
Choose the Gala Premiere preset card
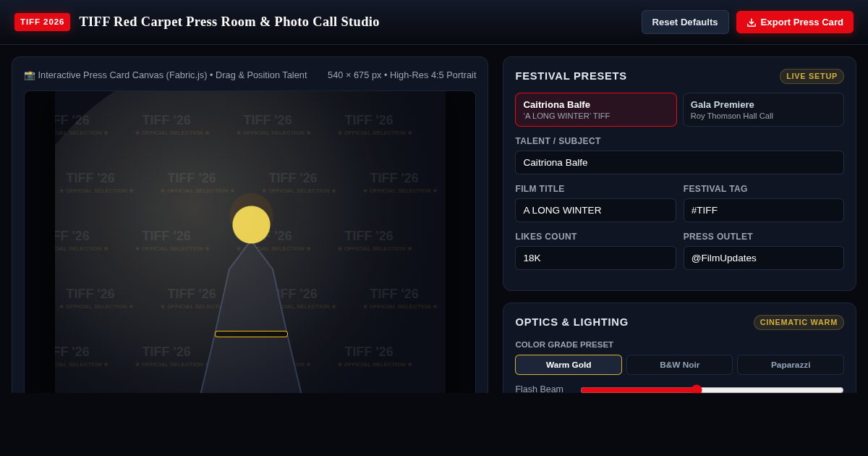[763, 110]
